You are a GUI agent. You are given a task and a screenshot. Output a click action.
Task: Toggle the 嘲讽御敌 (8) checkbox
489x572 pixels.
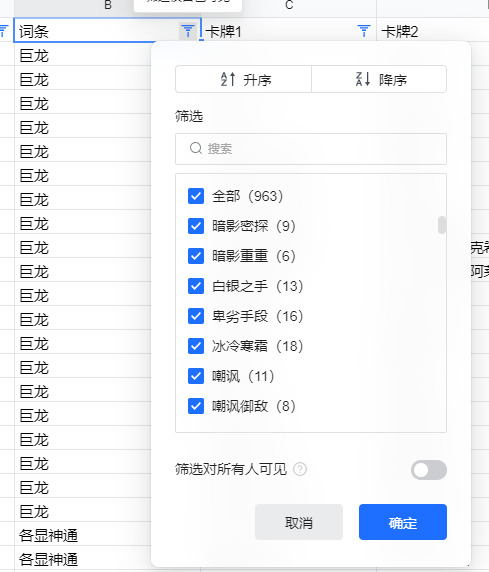[196, 406]
